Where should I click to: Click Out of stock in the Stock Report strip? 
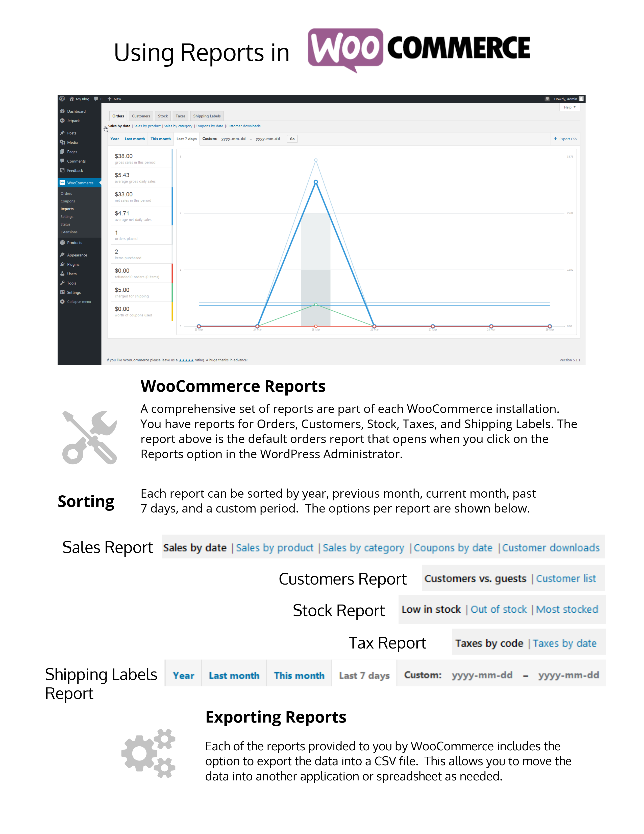tap(499, 610)
